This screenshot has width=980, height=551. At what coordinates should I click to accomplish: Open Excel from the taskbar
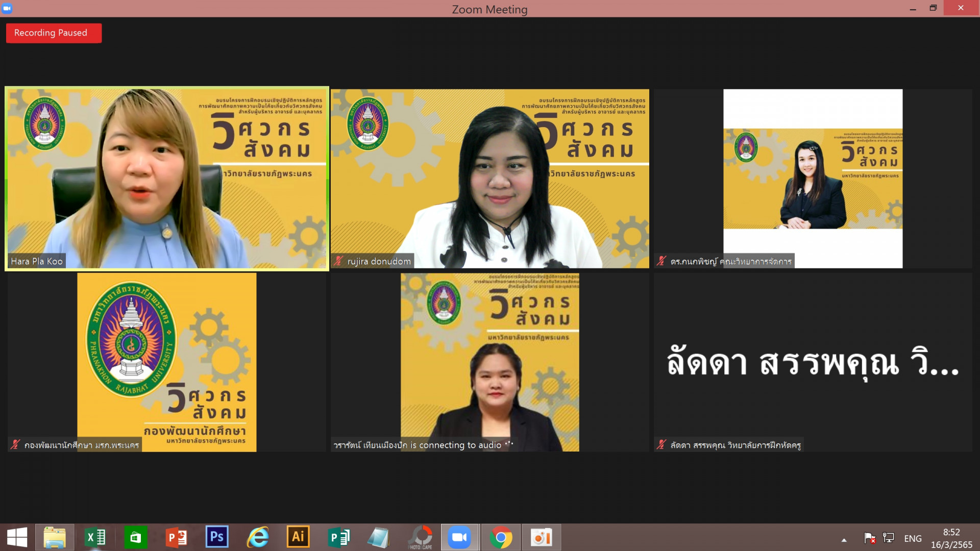coord(95,537)
